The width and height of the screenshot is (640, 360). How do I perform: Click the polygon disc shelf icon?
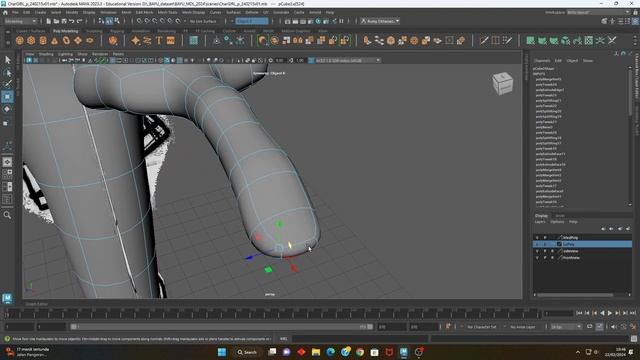pyautogui.click(x=90, y=40)
